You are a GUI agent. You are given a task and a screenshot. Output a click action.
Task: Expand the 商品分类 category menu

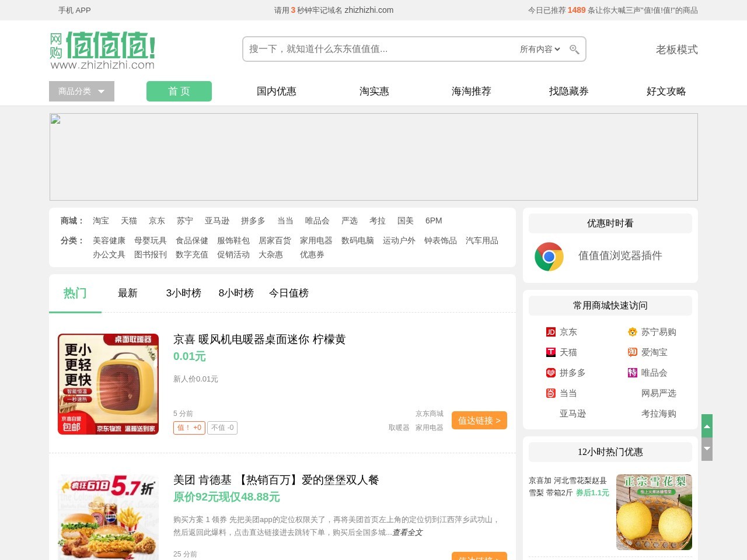tap(81, 91)
